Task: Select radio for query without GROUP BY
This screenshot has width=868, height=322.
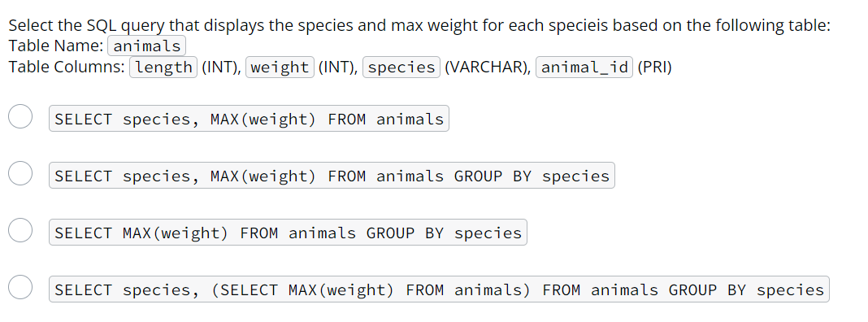Action: coord(20,117)
